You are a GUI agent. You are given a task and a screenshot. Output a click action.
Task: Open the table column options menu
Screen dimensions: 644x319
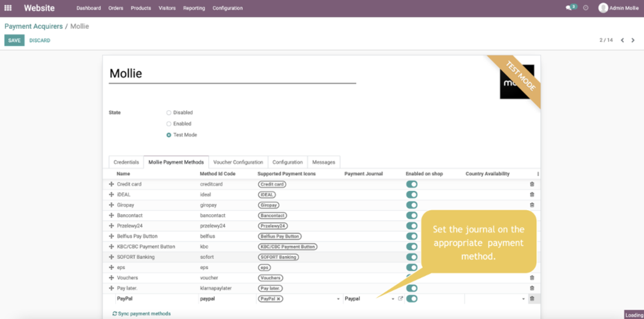point(538,174)
